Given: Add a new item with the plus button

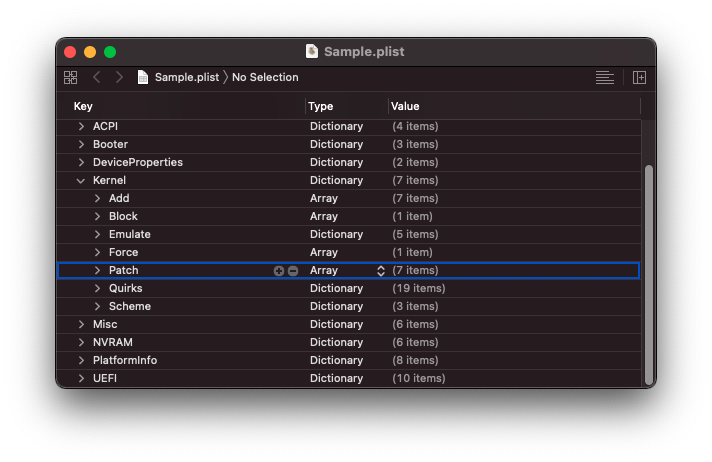Looking at the screenshot, I should [279, 271].
